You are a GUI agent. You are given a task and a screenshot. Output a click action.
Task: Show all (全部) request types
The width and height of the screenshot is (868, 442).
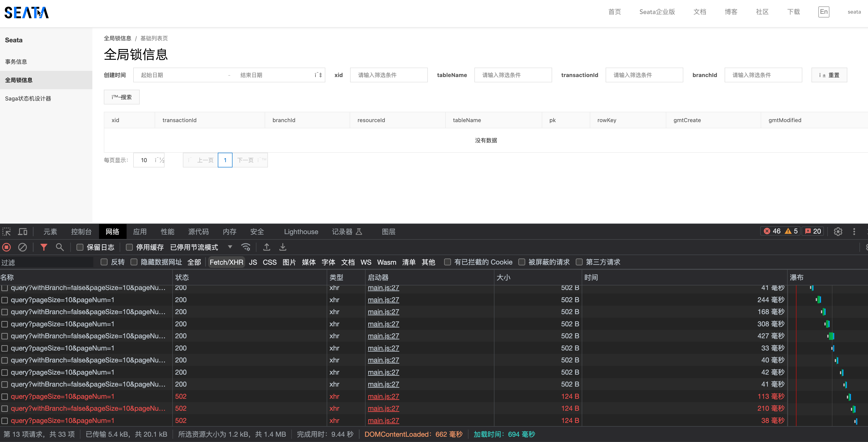(194, 262)
